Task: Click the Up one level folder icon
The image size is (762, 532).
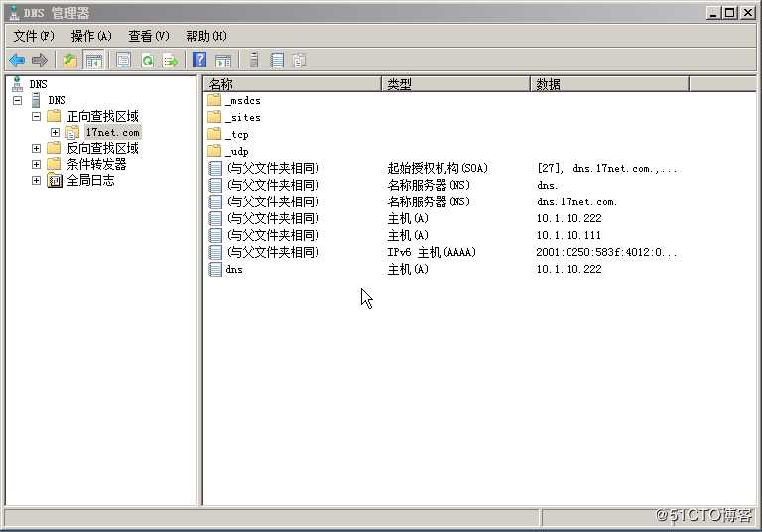Action: pyautogui.click(x=70, y=61)
